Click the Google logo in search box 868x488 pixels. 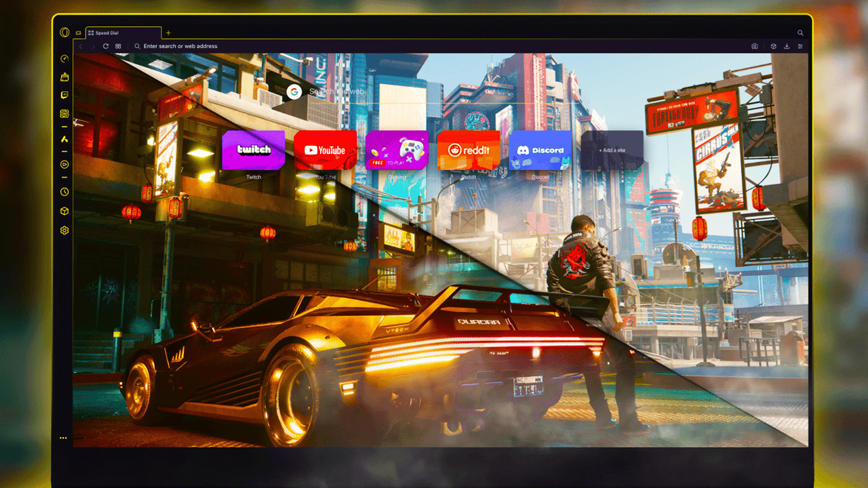[x=294, y=91]
